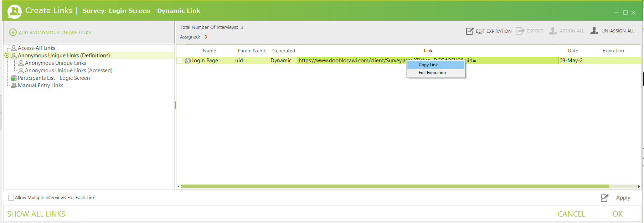644x223 pixels.
Task: Click the uid parameter cell
Action: pyautogui.click(x=239, y=61)
